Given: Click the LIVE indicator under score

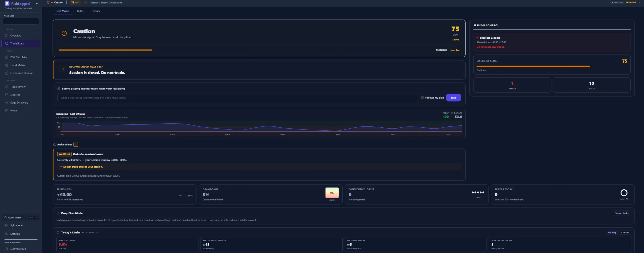Looking at the screenshot, I should click(455, 40).
